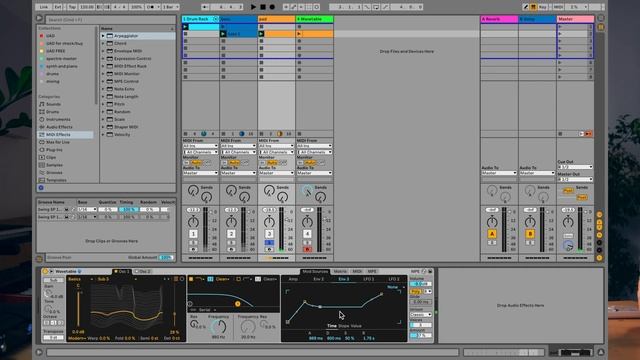Select the Env 2 mod source tab
The height and width of the screenshot is (360, 640).
pyautogui.click(x=318, y=279)
